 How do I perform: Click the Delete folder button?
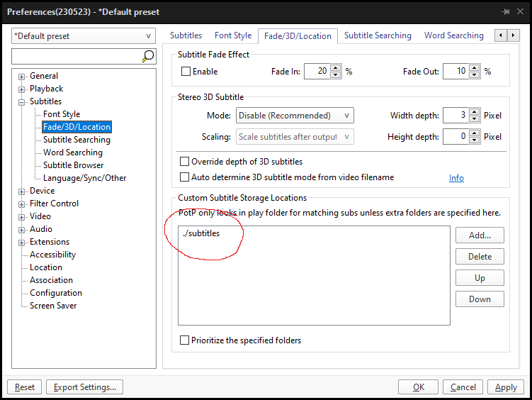(480, 256)
